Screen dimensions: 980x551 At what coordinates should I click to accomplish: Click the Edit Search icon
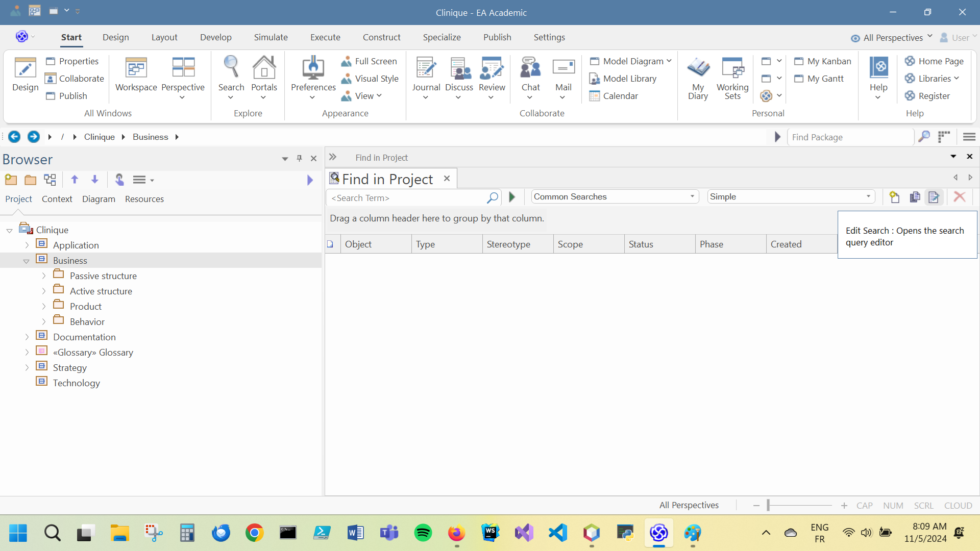point(934,197)
